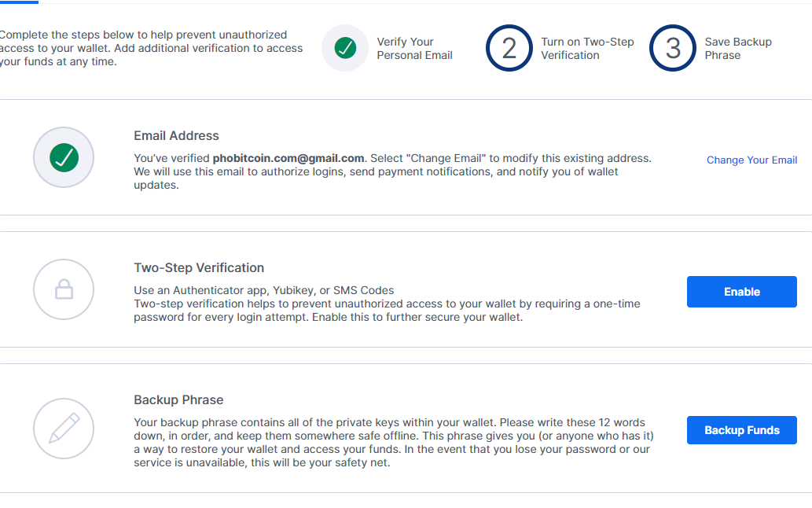Click the Email Address section heading
Screen dimensions: 812x508
pos(176,135)
